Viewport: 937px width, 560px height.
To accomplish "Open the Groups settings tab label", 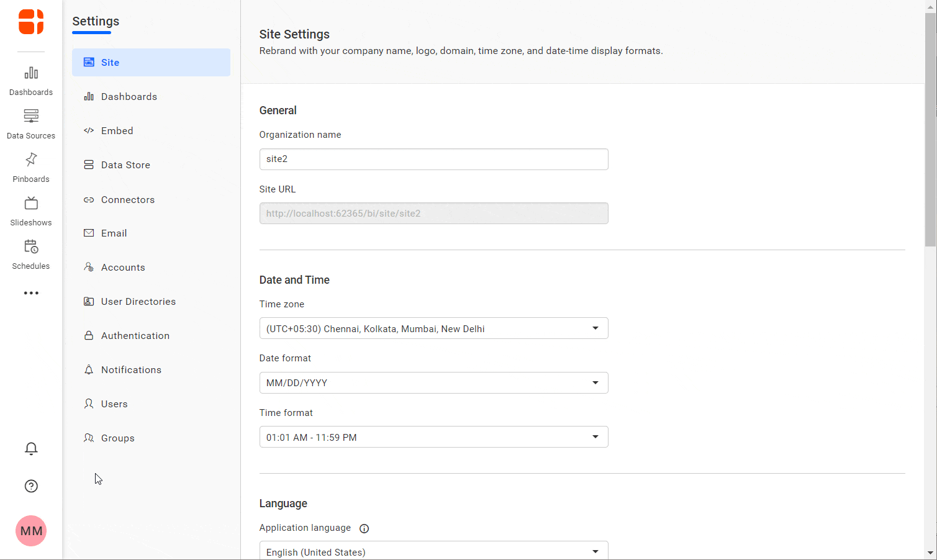I will click(118, 438).
